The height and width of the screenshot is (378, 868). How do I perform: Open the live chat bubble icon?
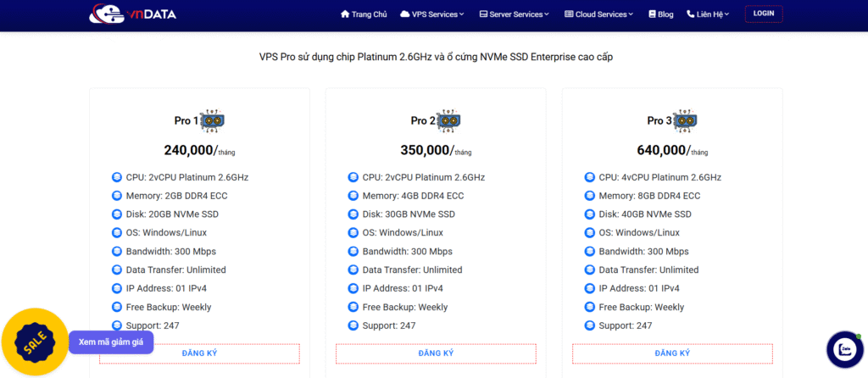843,349
